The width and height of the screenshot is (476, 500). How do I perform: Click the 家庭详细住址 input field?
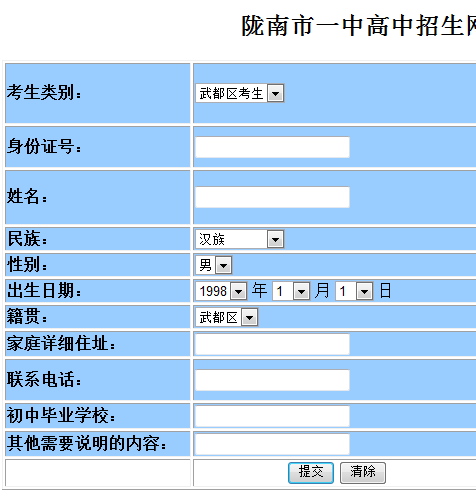point(272,344)
